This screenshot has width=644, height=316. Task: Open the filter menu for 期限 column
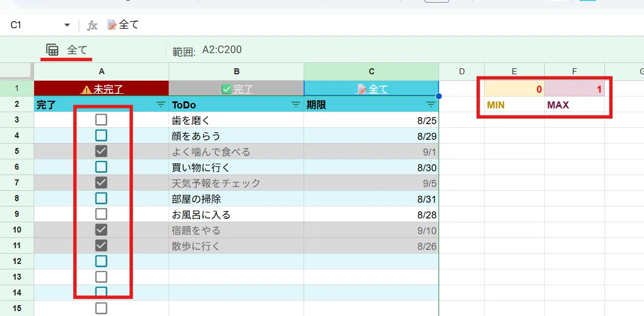(430, 105)
